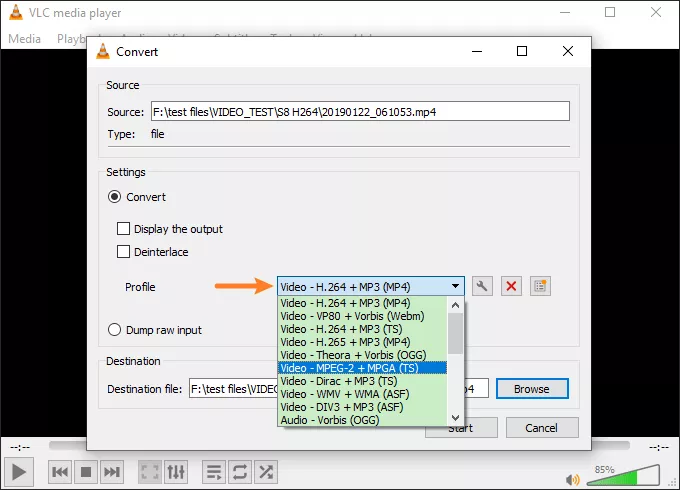Close the Convert dialog
The image size is (680, 490).
click(568, 51)
